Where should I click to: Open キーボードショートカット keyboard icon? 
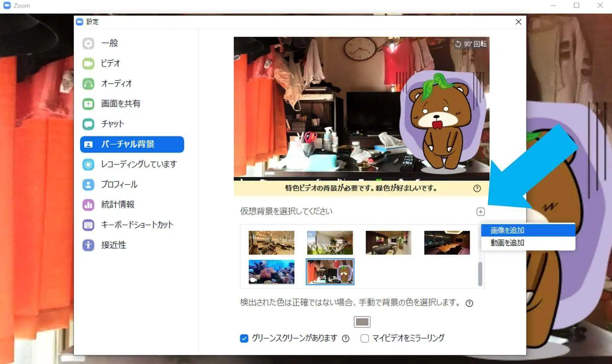coord(88,225)
